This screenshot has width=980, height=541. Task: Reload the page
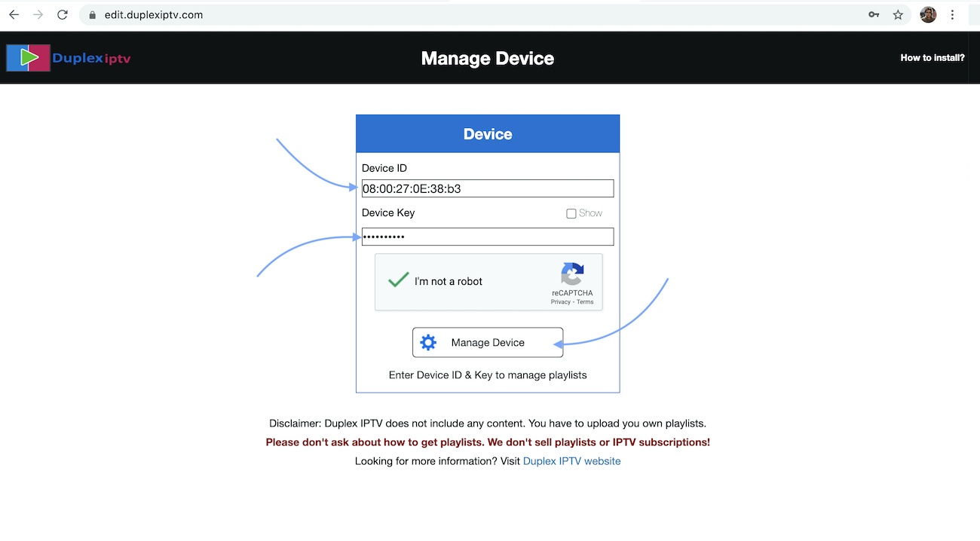point(63,14)
